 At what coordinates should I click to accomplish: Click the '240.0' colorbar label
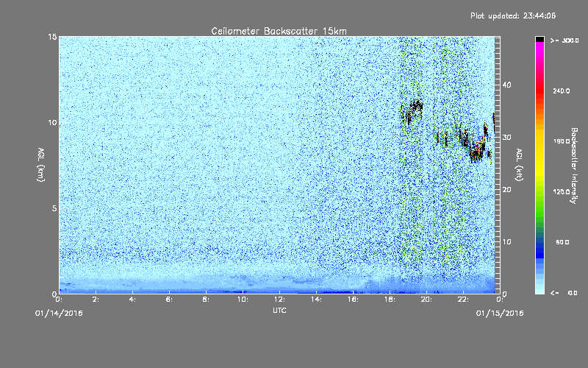point(562,91)
